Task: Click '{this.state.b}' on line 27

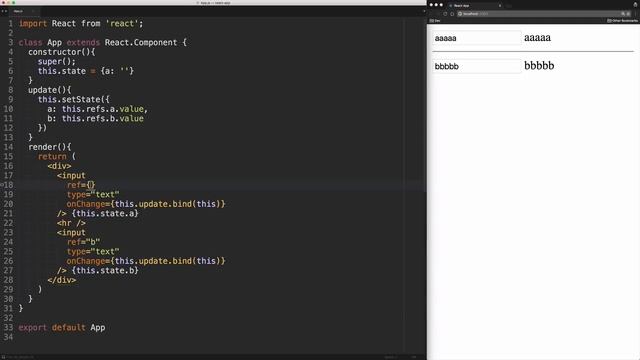Action: [x=105, y=270]
